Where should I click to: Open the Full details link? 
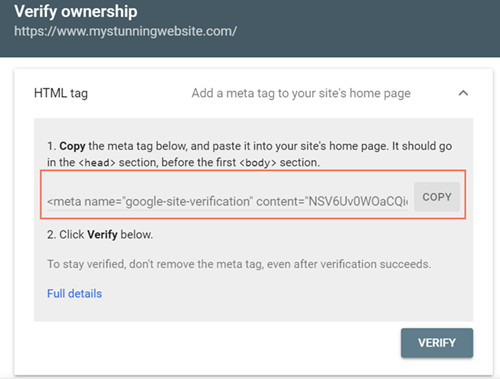pos(74,294)
